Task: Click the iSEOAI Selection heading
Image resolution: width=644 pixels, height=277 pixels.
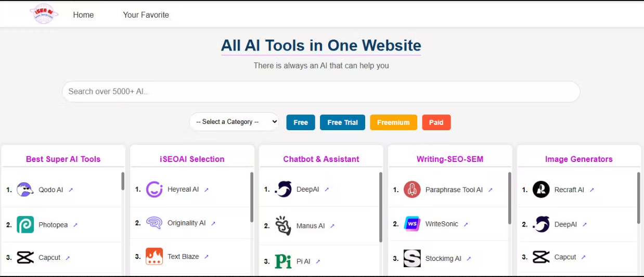Action: pyautogui.click(x=192, y=159)
